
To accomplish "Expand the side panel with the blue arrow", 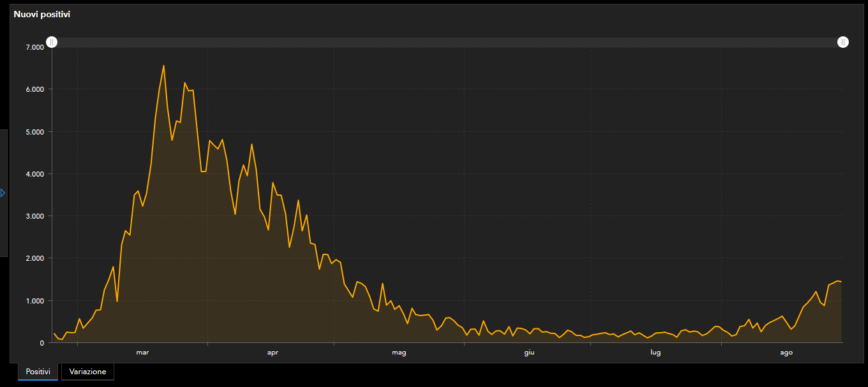I will coord(3,193).
